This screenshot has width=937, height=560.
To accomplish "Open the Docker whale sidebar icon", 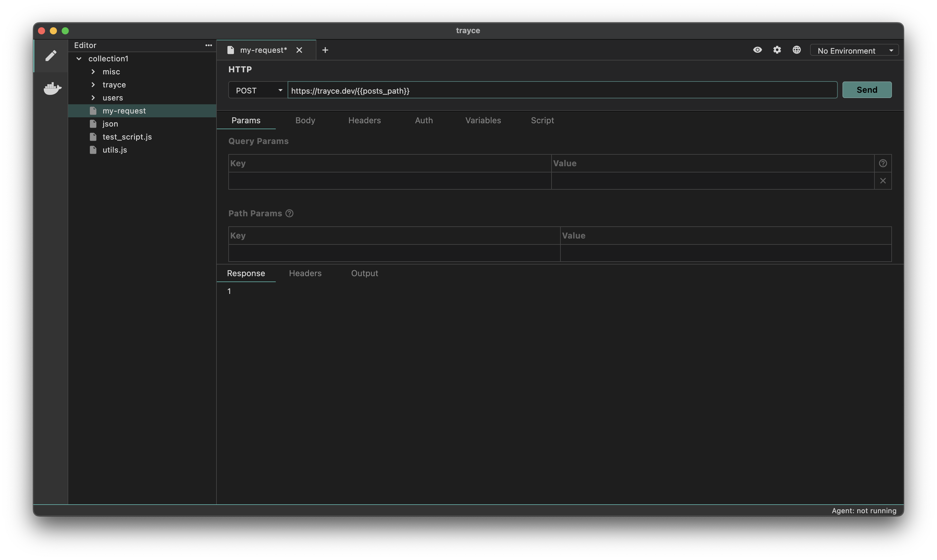I will [x=52, y=89].
